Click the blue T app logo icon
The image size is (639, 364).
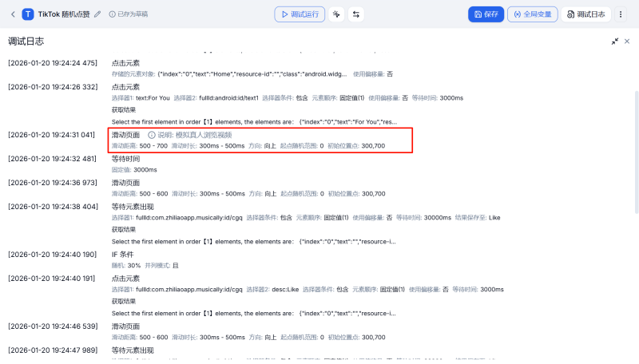click(x=28, y=14)
